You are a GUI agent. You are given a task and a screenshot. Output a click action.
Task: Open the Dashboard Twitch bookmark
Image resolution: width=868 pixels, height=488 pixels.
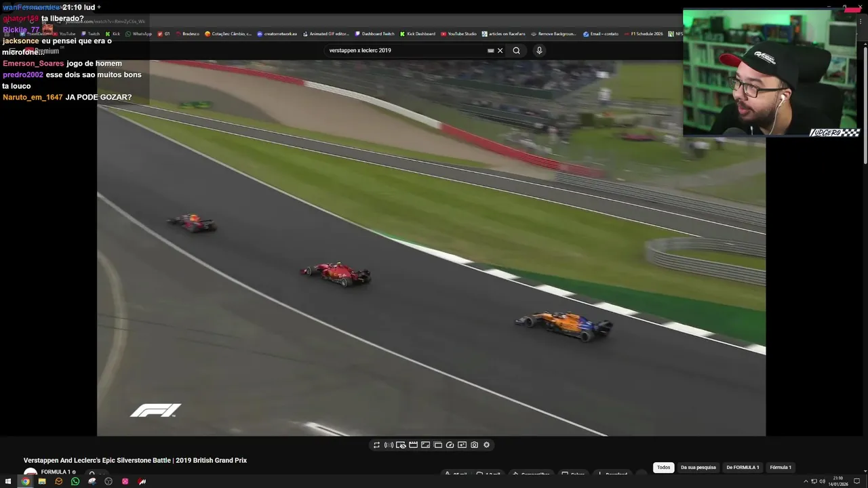(x=374, y=34)
